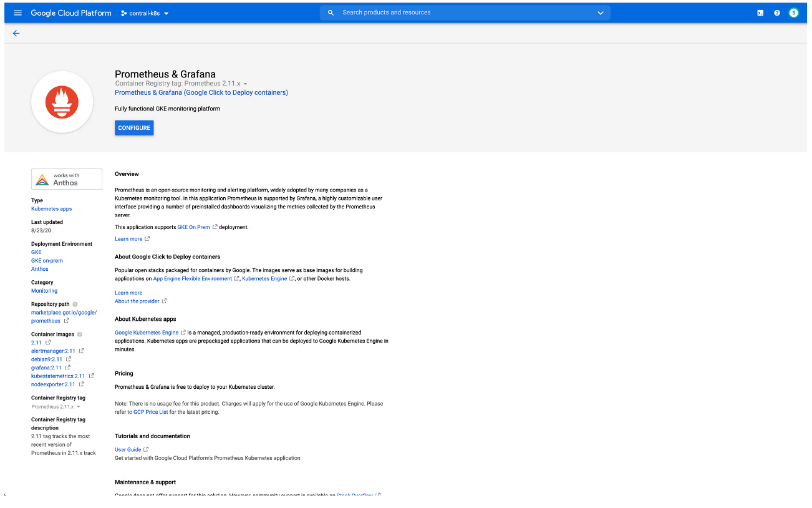The width and height of the screenshot is (812, 508).
Task: Click Learn more above About the provider
Action: point(128,293)
